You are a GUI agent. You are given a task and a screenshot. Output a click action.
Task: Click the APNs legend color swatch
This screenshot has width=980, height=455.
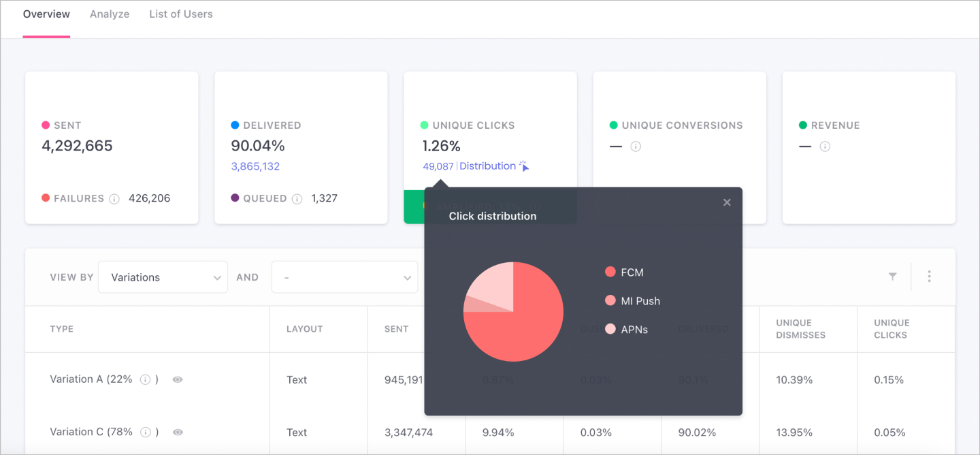(610, 330)
